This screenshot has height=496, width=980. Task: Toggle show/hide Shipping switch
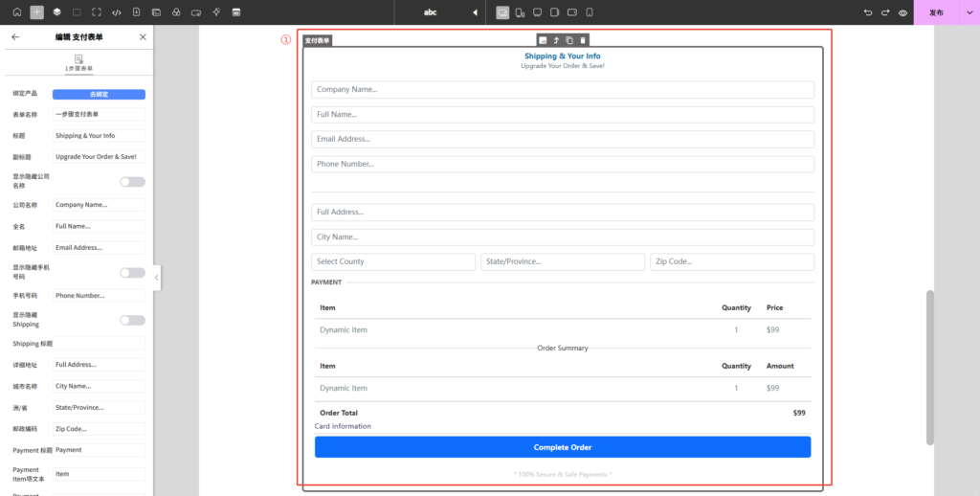132,321
